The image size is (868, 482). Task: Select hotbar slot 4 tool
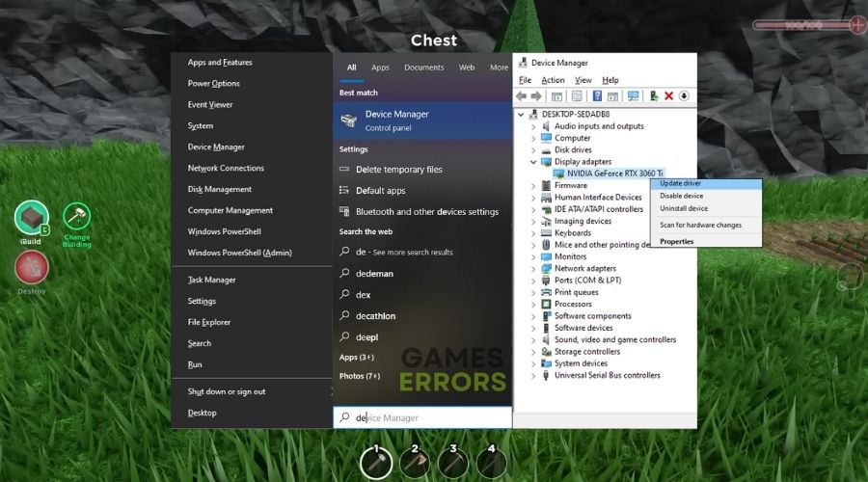coord(491,463)
